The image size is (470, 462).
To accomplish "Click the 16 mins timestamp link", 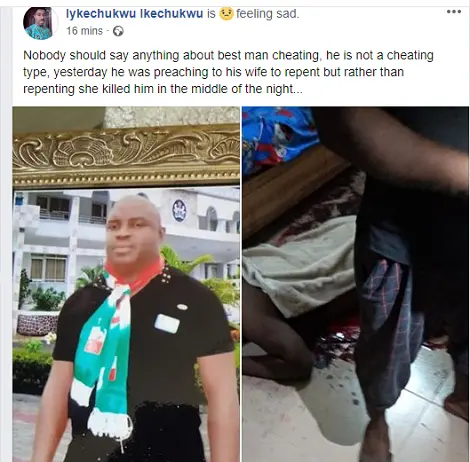I will [x=84, y=31].
